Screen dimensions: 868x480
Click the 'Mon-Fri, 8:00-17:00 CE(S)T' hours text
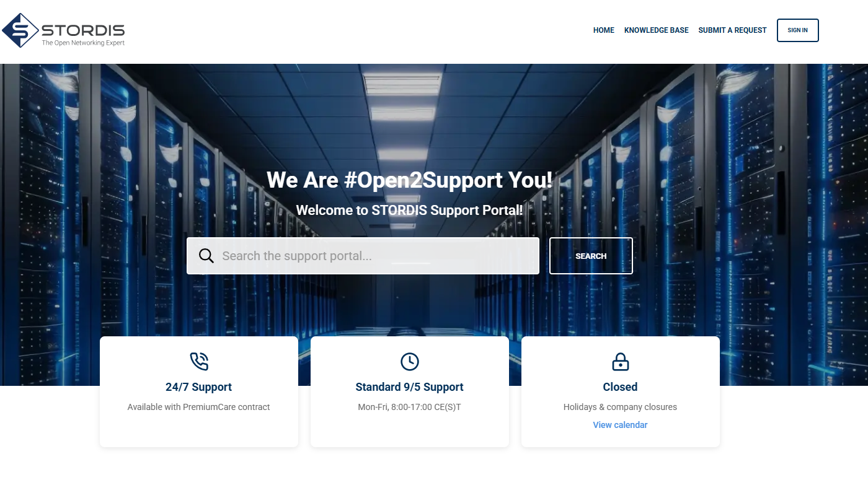[409, 407]
